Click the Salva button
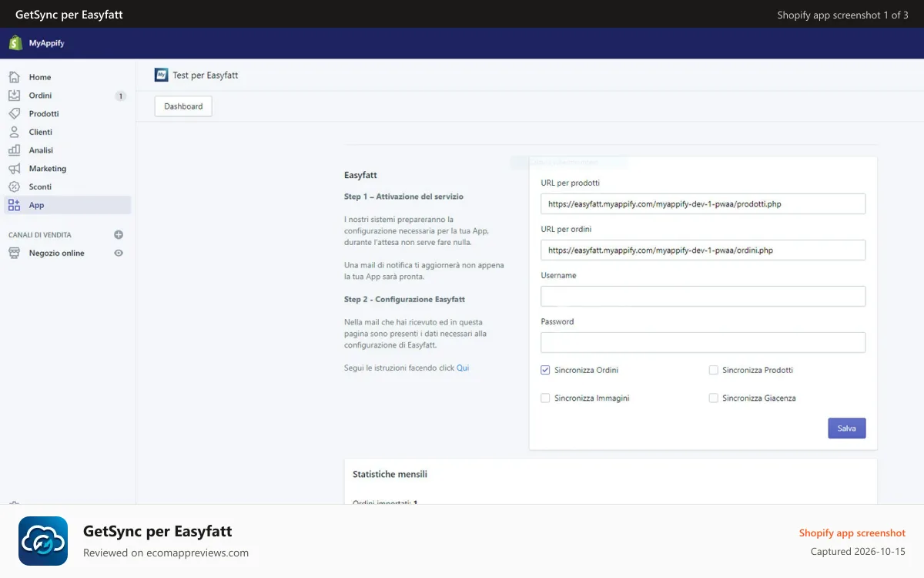 click(x=847, y=428)
